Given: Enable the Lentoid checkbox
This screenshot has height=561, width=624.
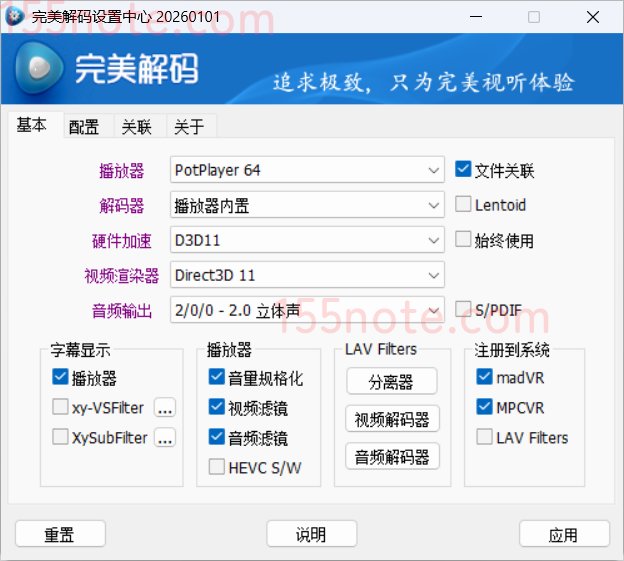Looking at the screenshot, I should (463, 205).
